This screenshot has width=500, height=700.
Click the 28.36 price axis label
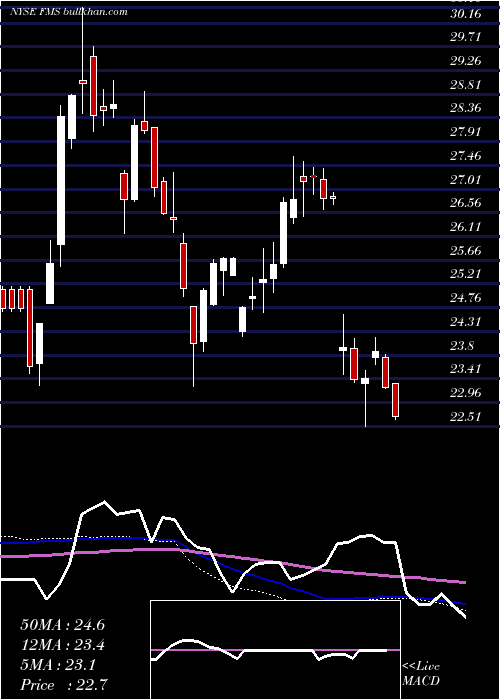tap(466, 108)
